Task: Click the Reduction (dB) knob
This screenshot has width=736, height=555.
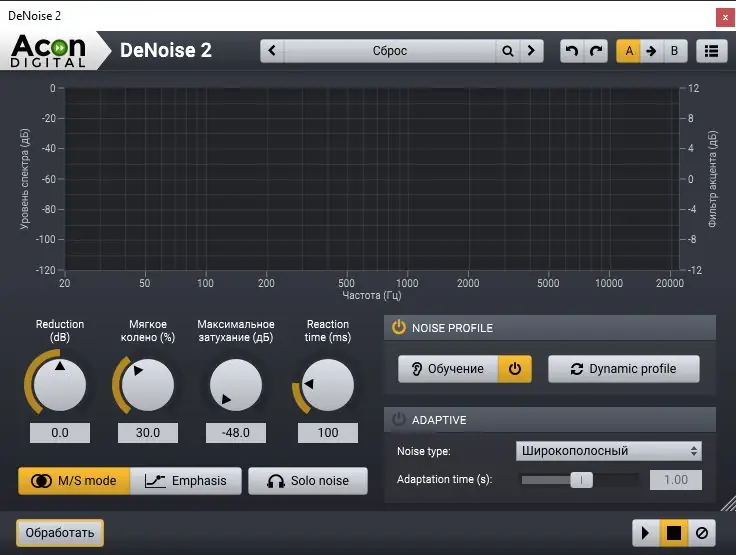Action: point(60,385)
